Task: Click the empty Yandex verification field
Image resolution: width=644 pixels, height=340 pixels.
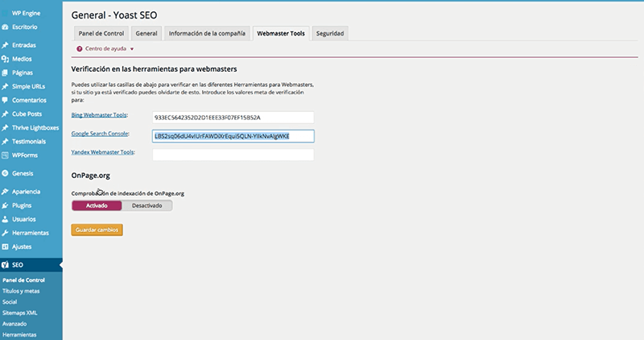Action: [x=233, y=155]
